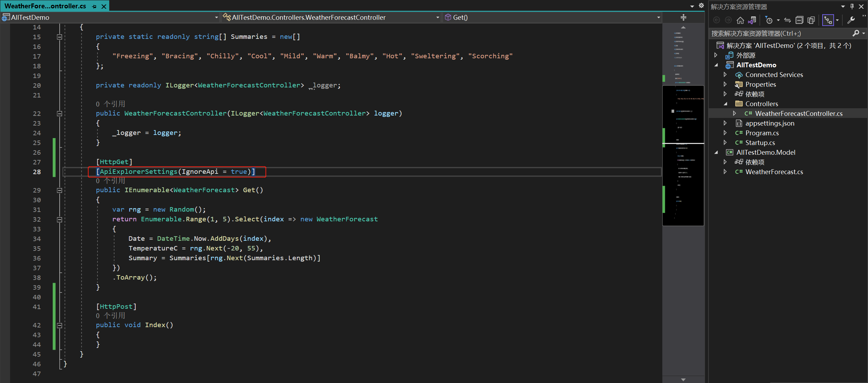
Task: Expand the Properties node
Action: pyautogui.click(x=725, y=84)
